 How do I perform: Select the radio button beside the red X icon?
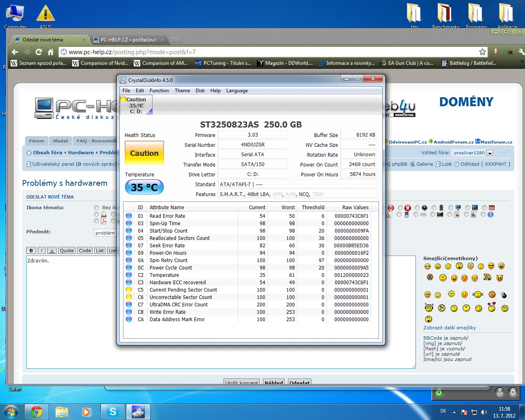tap(400, 208)
